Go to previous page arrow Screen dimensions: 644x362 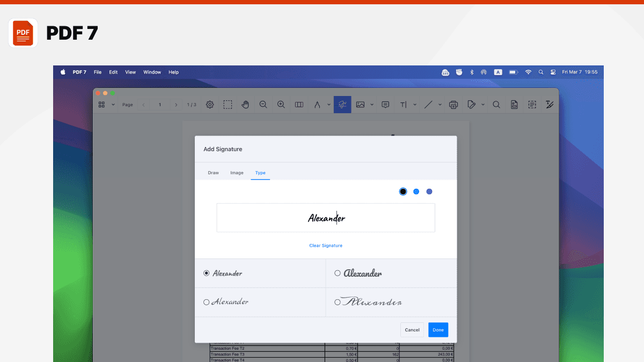[x=143, y=105]
